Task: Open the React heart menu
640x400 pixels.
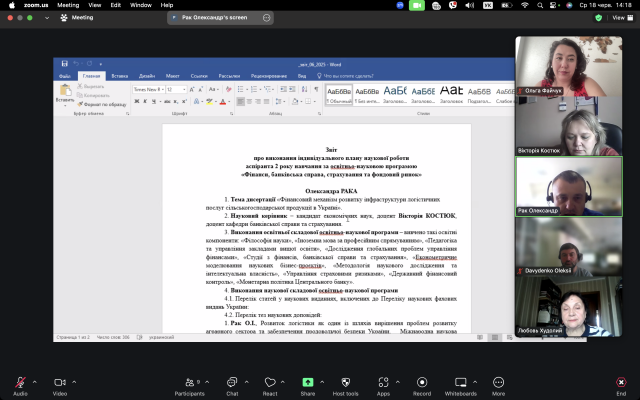Action: pos(270,386)
